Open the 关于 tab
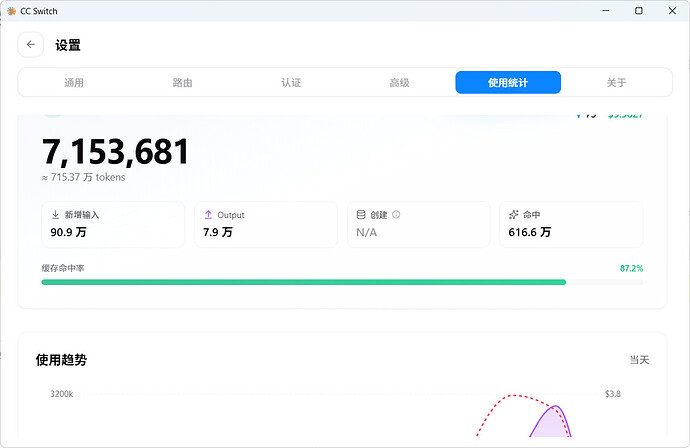 coord(616,82)
